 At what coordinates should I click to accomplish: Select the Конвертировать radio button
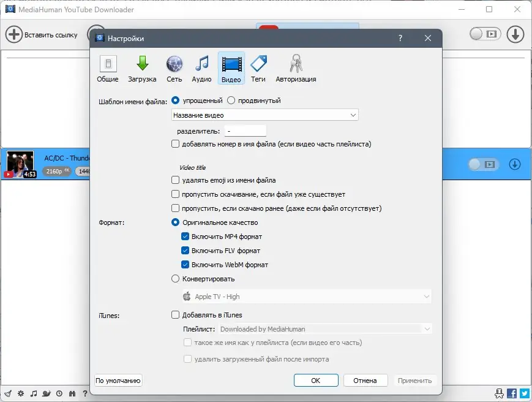(x=176, y=278)
